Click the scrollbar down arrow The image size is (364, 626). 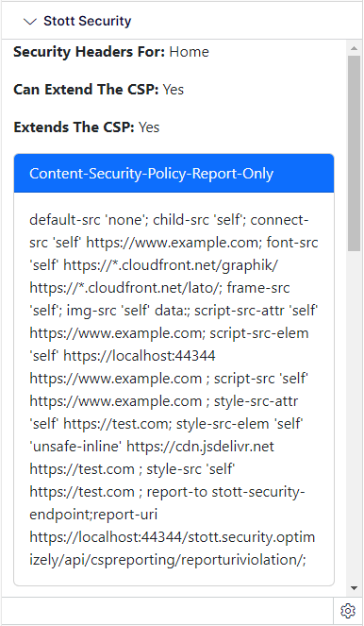354,588
